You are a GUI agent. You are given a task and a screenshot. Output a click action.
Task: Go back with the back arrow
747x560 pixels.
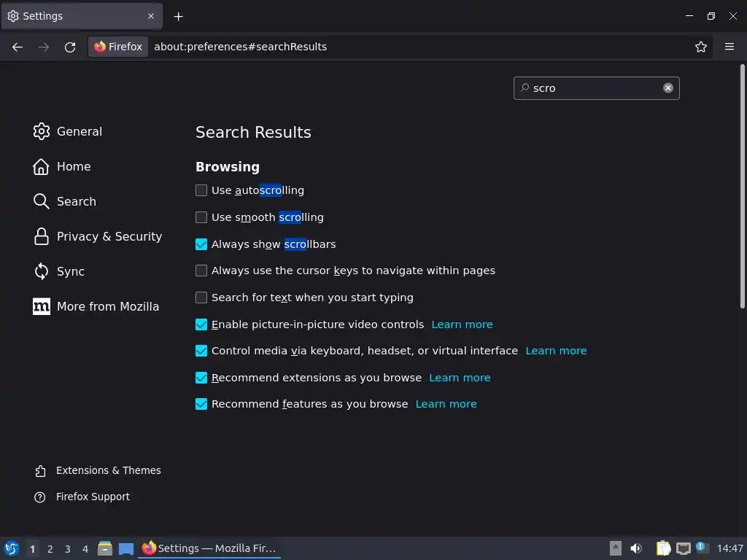[x=18, y=47]
